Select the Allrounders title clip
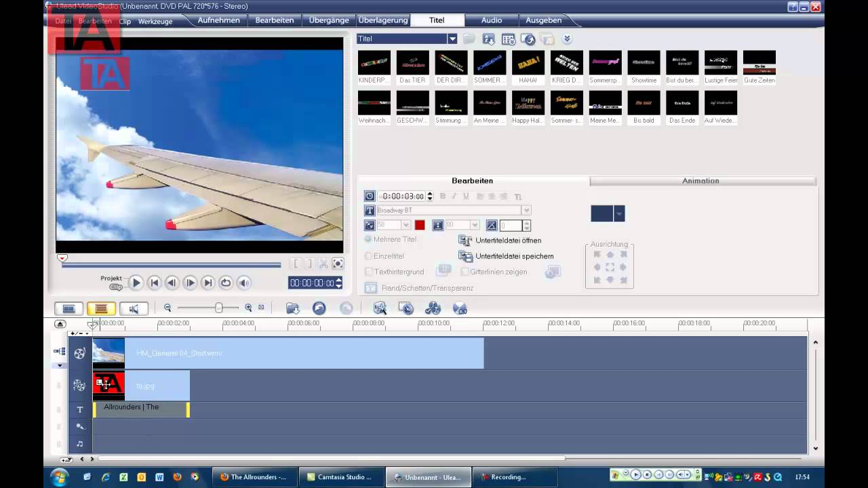Viewport: 868px width, 488px height. pyautogui.click(x=141, y=409)
